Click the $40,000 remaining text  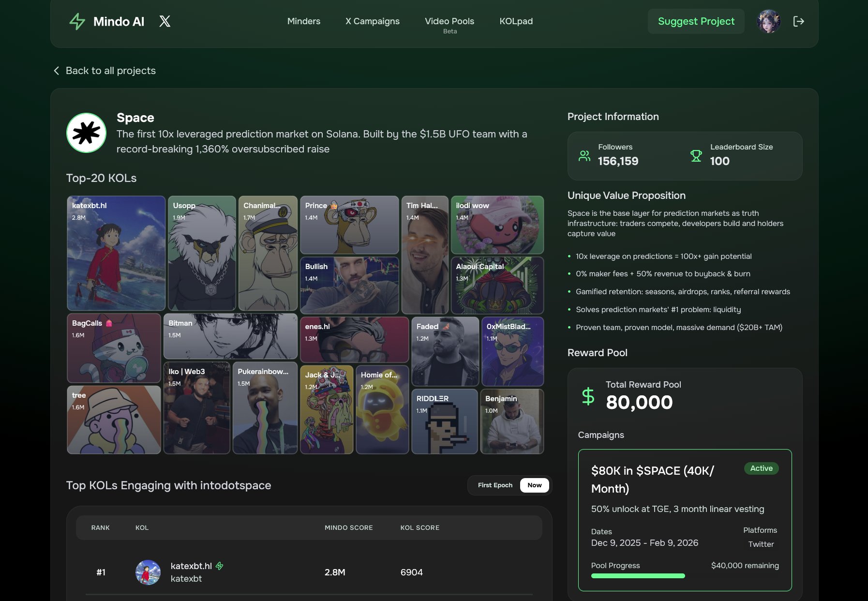click(x=745, y=566)
